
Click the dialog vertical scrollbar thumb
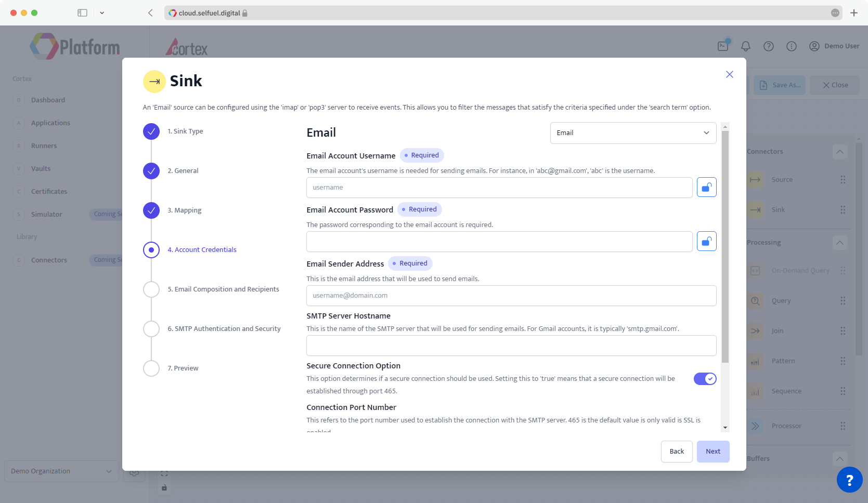(725, 247)
